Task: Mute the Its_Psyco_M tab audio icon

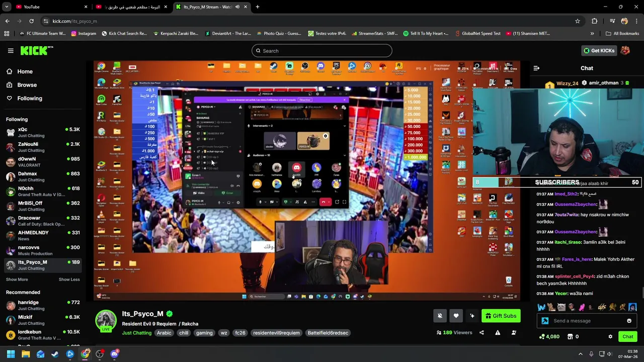Action: click(x=237, y=7)
